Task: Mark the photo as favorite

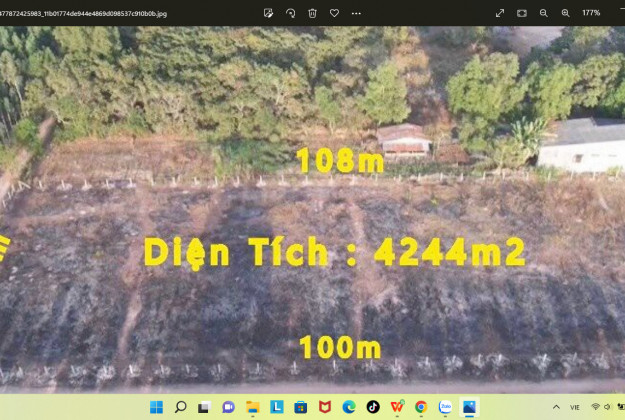Action: (334, 13)
